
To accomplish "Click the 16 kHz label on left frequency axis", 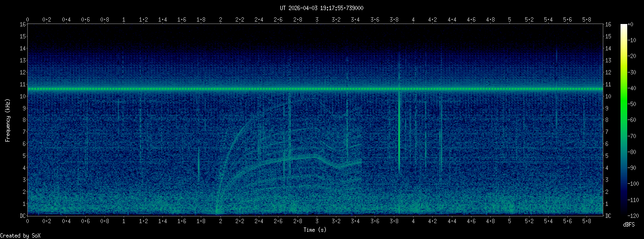I will tap(23, 24).
